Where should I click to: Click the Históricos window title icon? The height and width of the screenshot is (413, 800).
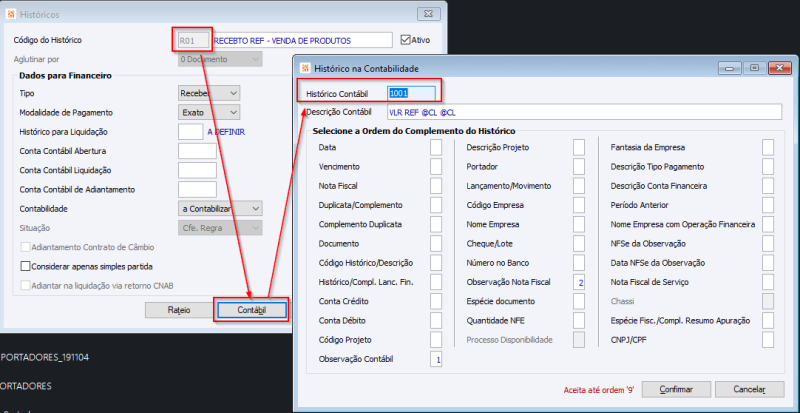point(11,14)
